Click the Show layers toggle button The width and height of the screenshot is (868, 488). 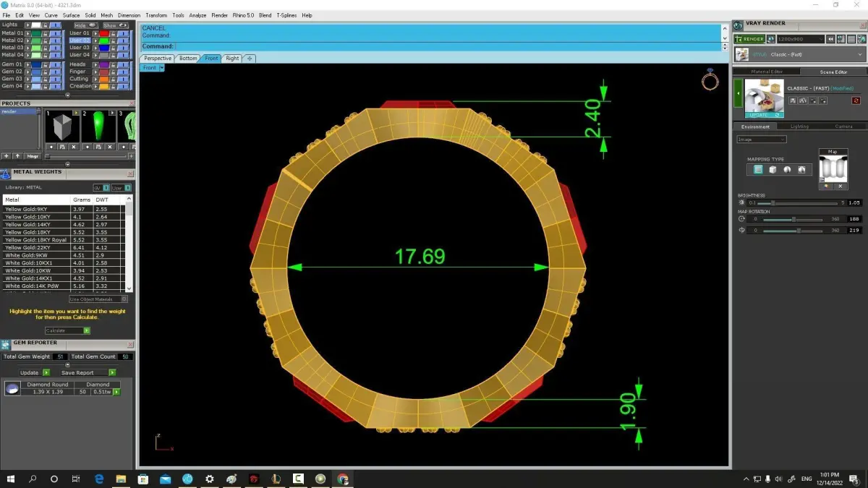click(116, 25)
